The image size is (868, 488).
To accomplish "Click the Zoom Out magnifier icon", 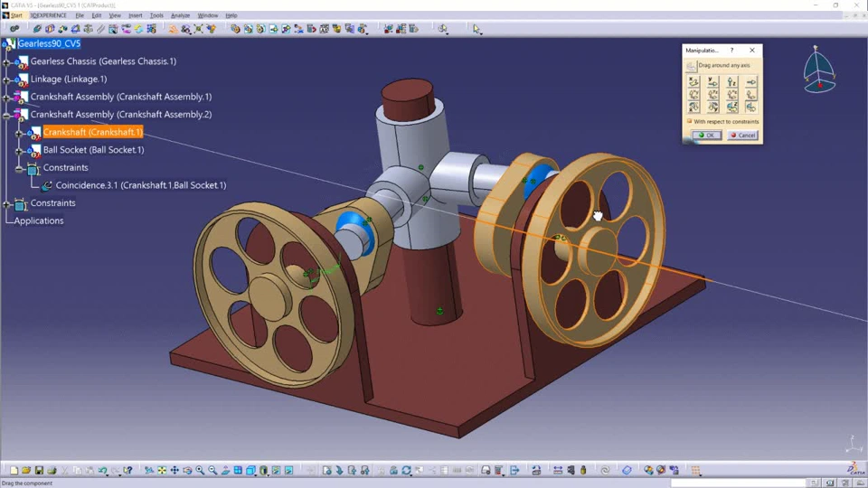I will tap(212, 470).
